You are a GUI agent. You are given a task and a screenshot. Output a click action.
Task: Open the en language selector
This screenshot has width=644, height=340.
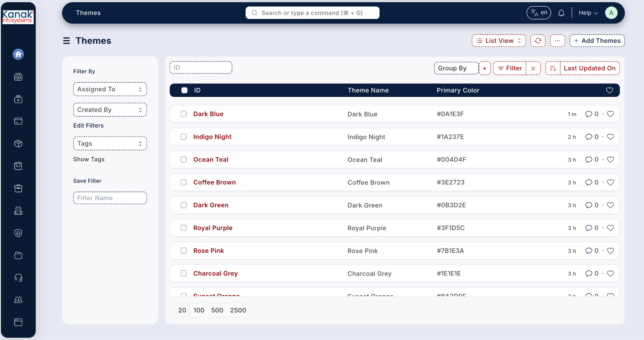539,13
